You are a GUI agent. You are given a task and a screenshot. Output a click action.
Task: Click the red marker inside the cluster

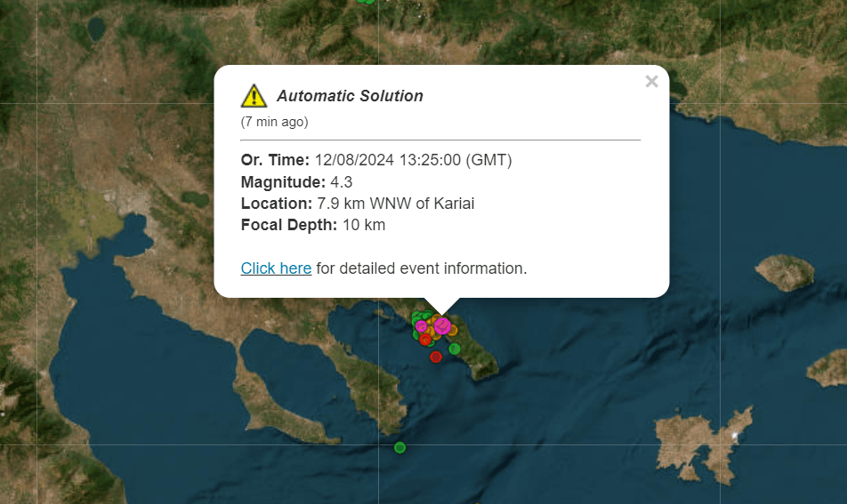[x=425, y=339]
